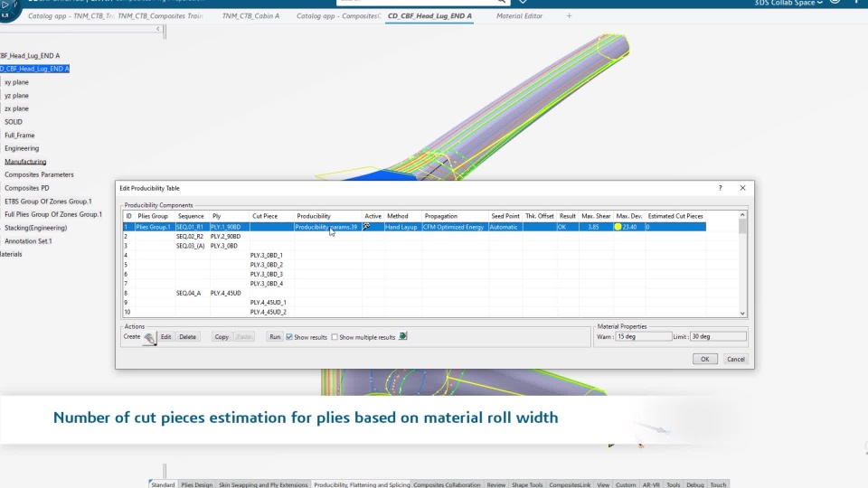This screenshot has height=488, width=868.
Task: Click the Producibility column header
Action: pos(327,216)
